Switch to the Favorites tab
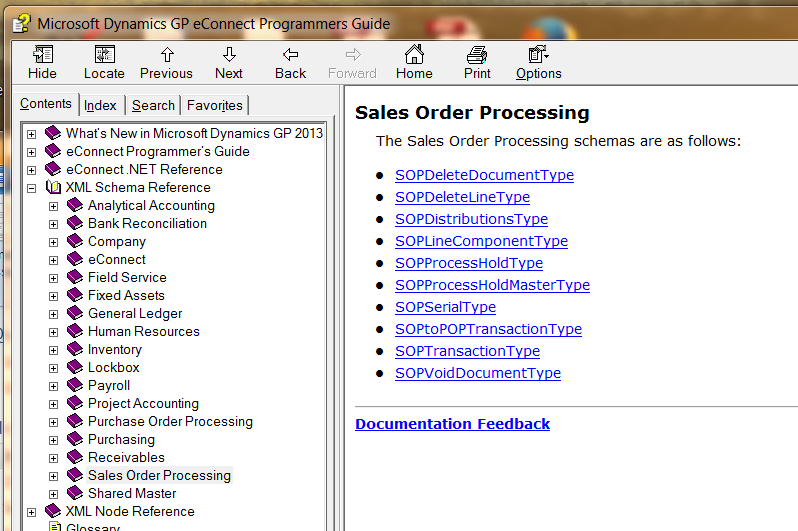Screen dimensions: 798x531 pos(215,106)
